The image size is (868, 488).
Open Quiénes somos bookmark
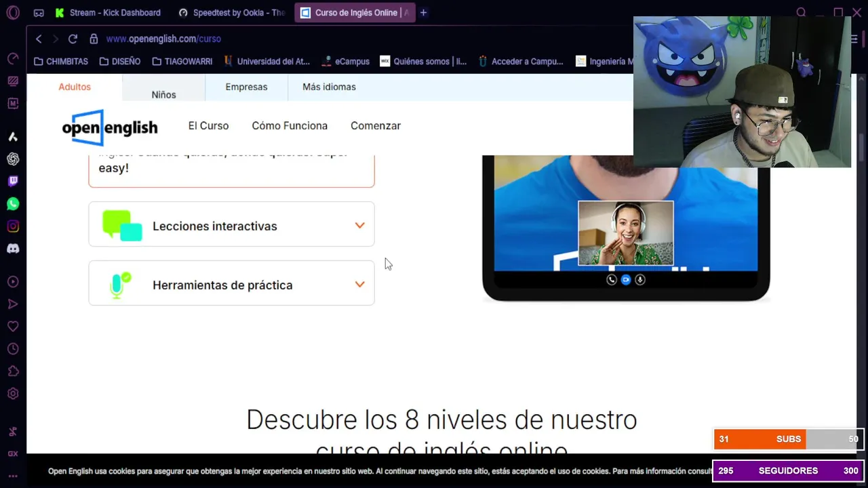(423, 61)
